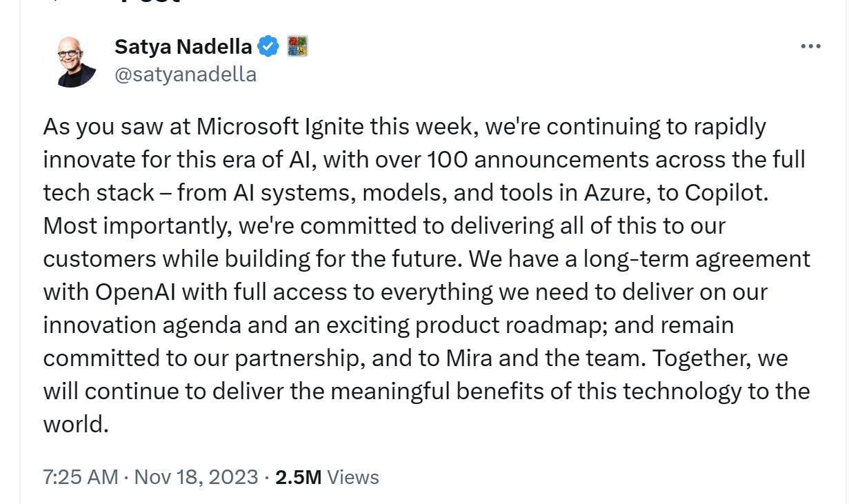The height and width of the screenshot is (504, 849).
Task: Open the three-dot More menu on the post
Action: [810, 46]
